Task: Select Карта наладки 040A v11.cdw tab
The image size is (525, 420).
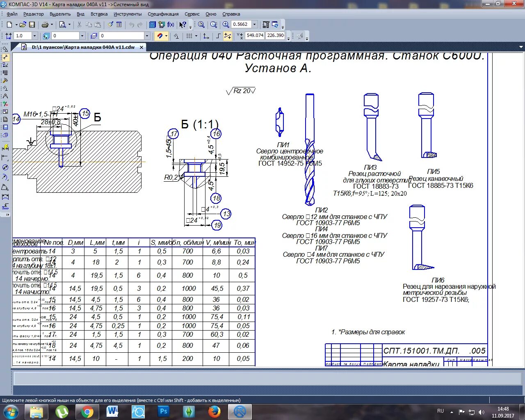Action: click(83, 47)
